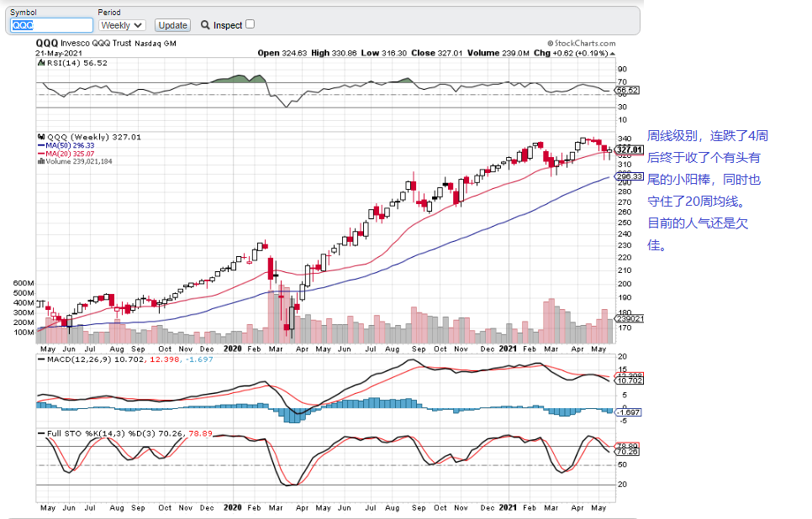Click the Symbol input field containing QQQ
Viewport: 812px width, 519px height.
click(51, 25)
